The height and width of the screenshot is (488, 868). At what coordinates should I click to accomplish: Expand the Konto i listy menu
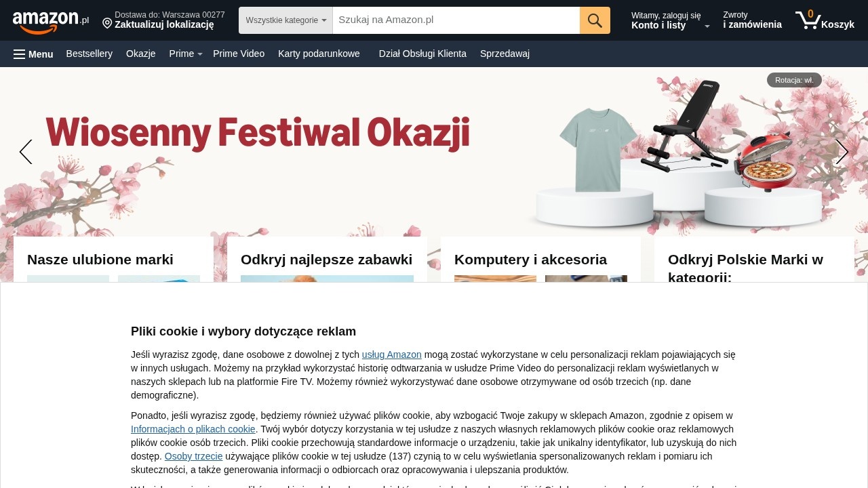pos(671,20)
